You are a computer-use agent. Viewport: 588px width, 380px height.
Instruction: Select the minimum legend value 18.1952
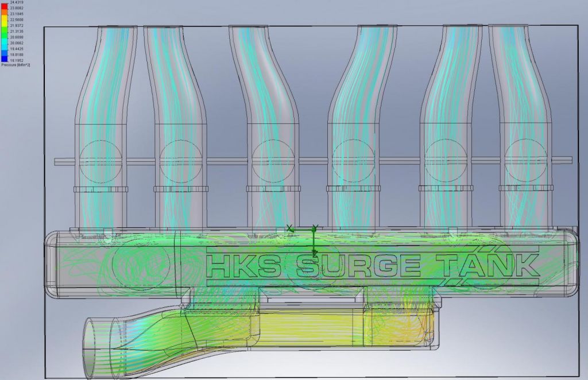coord(17,60)
